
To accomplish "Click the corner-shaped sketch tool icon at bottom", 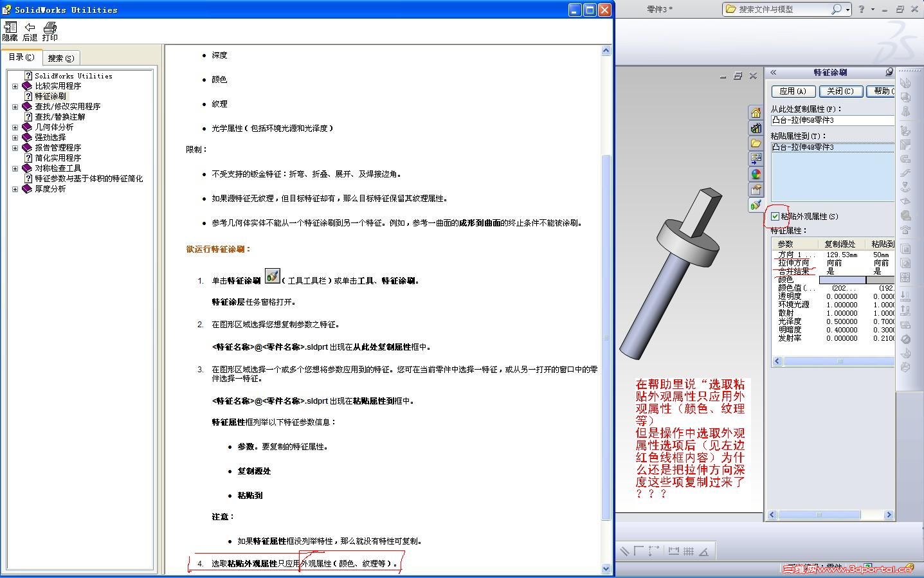I will coord(639,551).
